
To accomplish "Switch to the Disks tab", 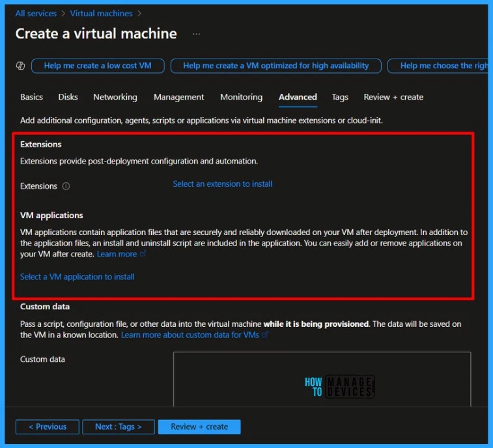I will click(x=68, y=97).
